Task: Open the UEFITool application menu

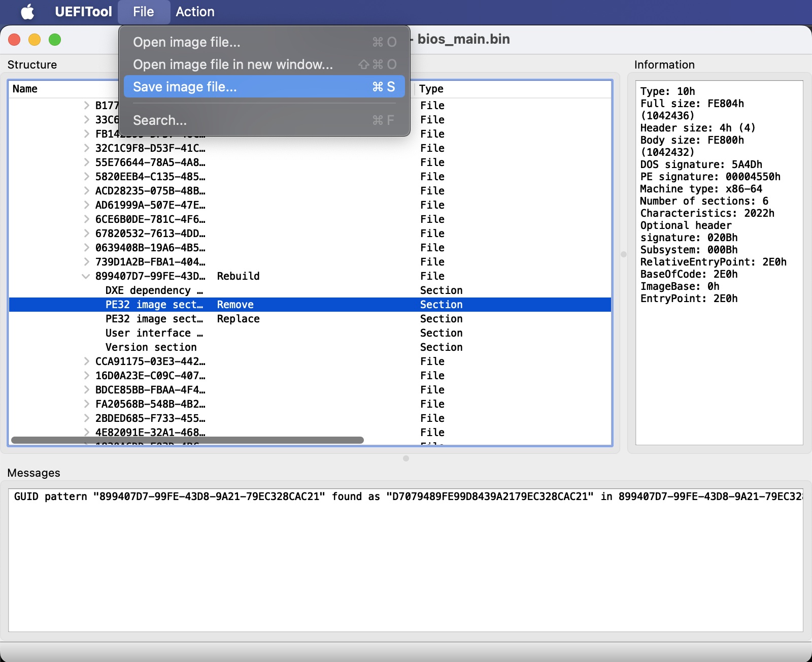Action: tap(83, 12)
